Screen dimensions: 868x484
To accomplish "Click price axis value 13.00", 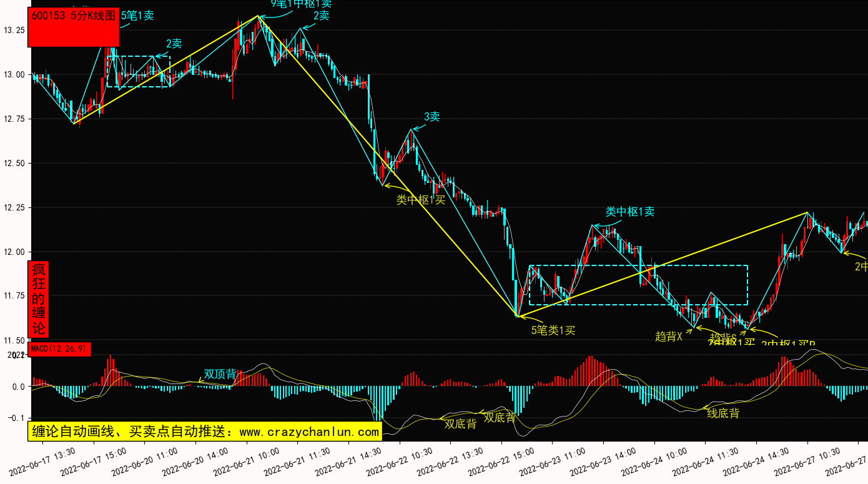I will click(14, 74).
